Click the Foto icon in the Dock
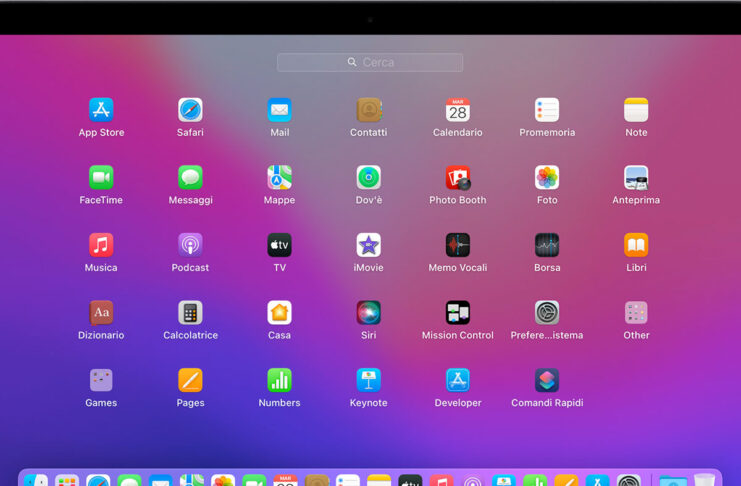This screenshot has width=741, height=486. click(223, 480)
